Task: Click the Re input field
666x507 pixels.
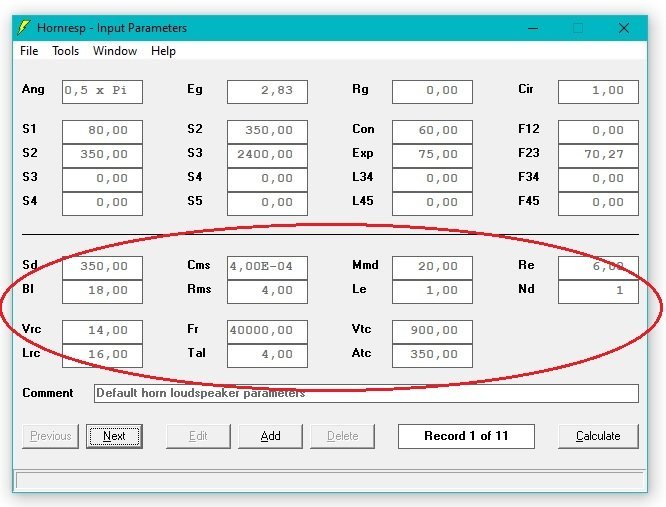Action: tap(598, 268)
